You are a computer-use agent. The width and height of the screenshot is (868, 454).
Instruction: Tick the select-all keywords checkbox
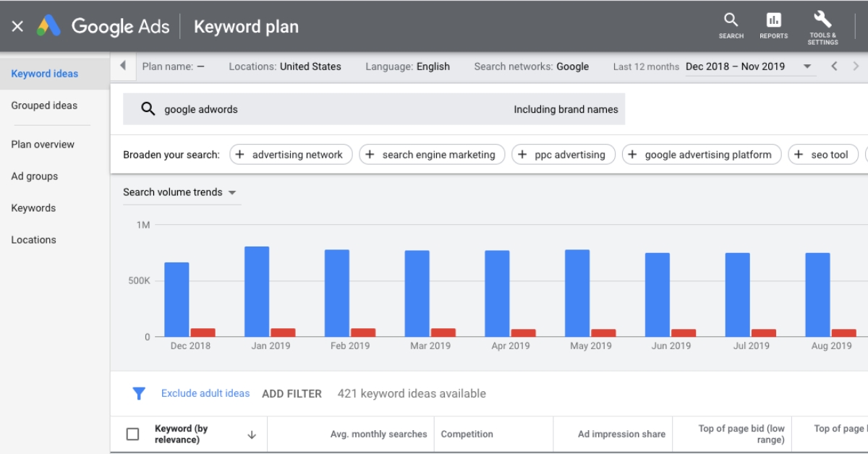coord(132,434)
